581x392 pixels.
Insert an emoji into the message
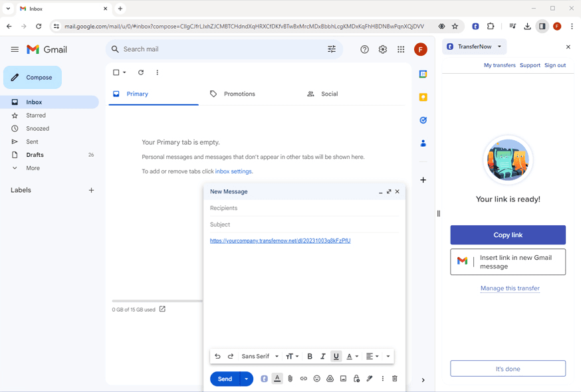316,378
